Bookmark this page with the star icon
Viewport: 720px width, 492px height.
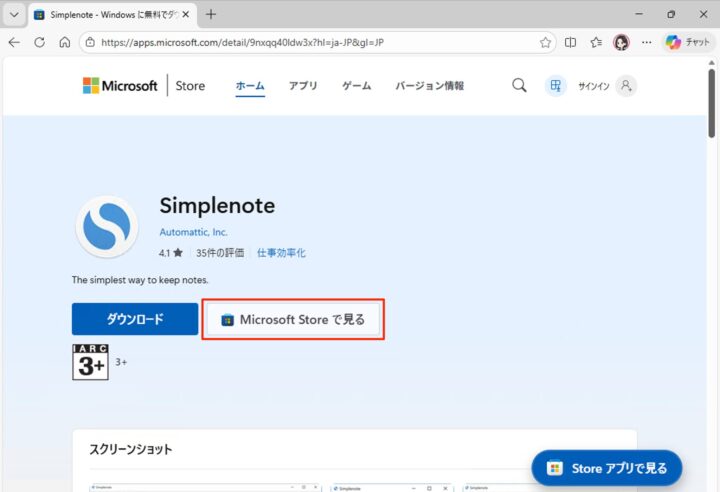545,43
